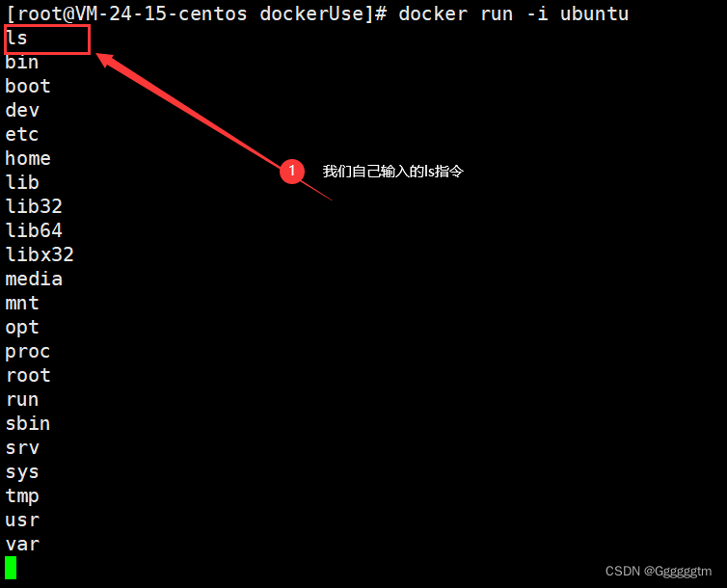Select the usr directory entry
The height and width of the screenshot is (588, 727).
tap(22, 520)
